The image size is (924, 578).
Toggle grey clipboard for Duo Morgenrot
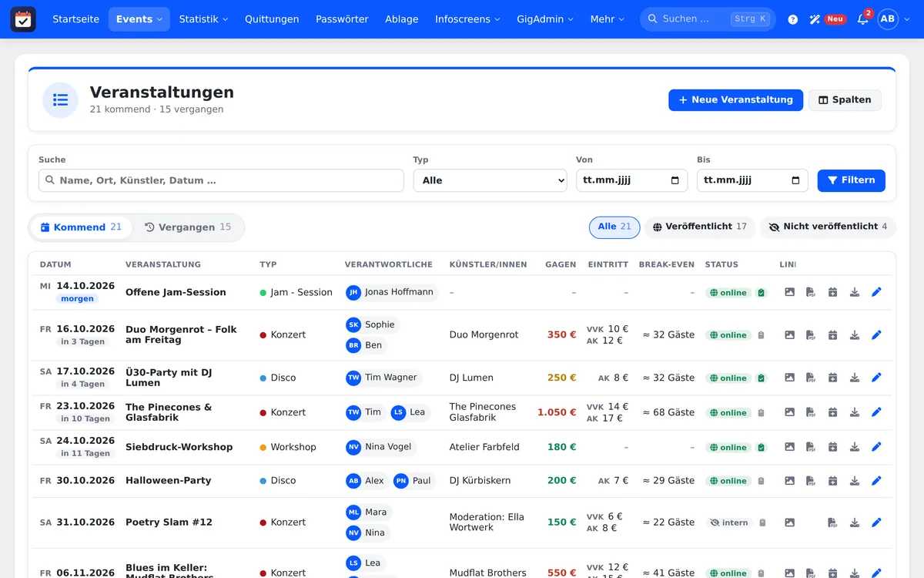point(762,335)
